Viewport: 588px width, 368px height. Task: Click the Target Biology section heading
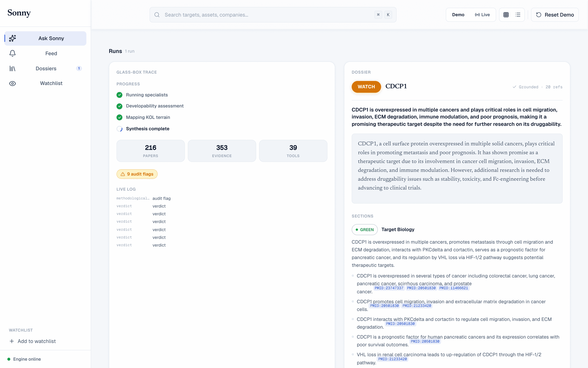click(398, 229)
